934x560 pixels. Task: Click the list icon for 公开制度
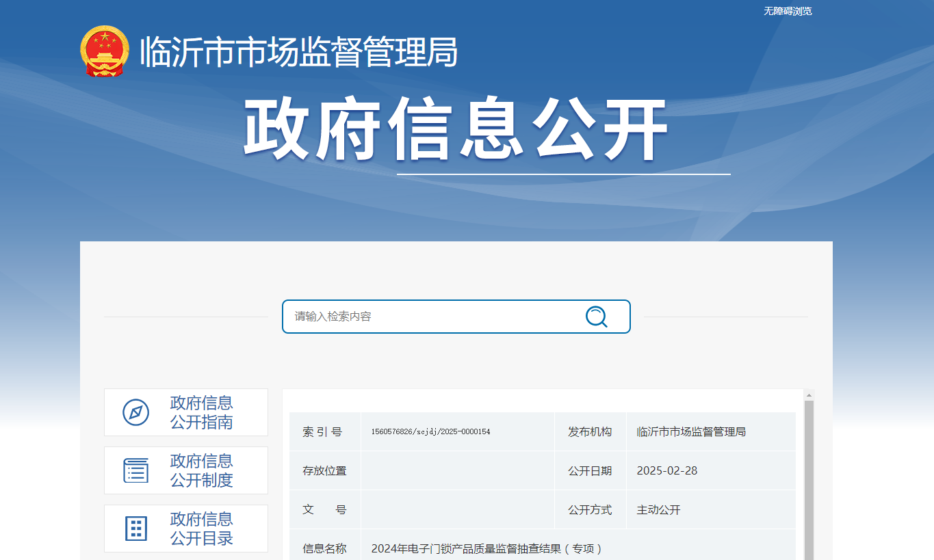point(135,470)
